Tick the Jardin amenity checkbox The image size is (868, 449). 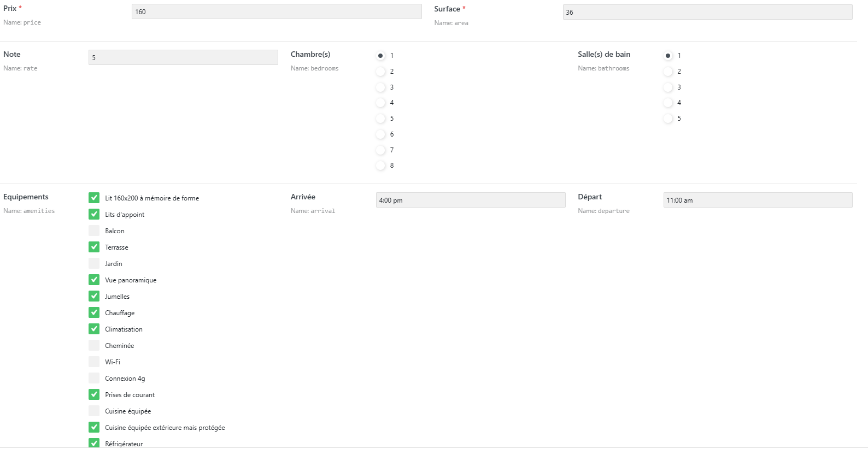coord(94,263)
